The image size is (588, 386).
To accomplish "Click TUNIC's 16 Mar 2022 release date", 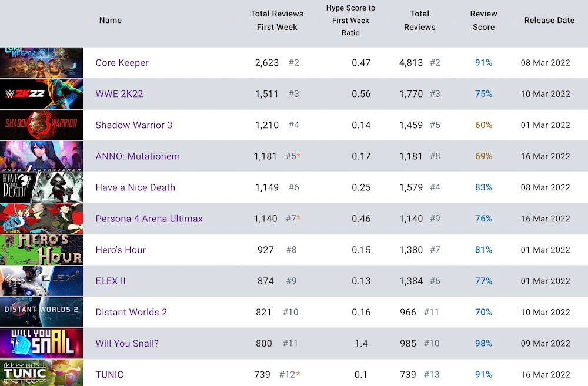I will click(x=546, y=375).
